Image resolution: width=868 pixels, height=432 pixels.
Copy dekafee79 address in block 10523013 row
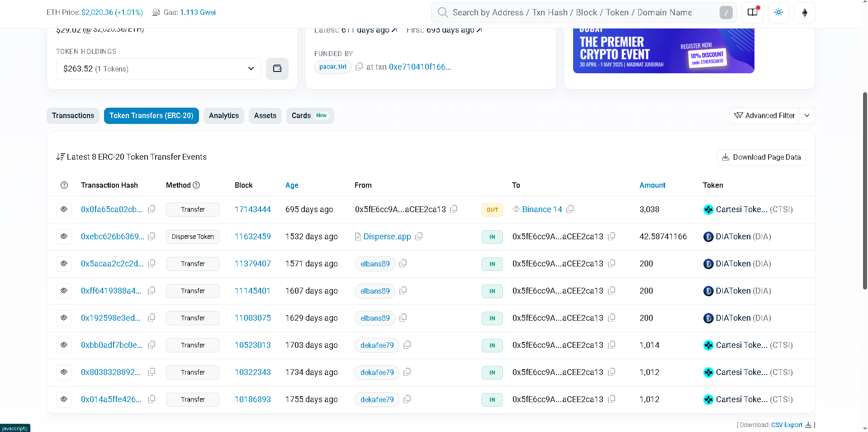point(408,345)
